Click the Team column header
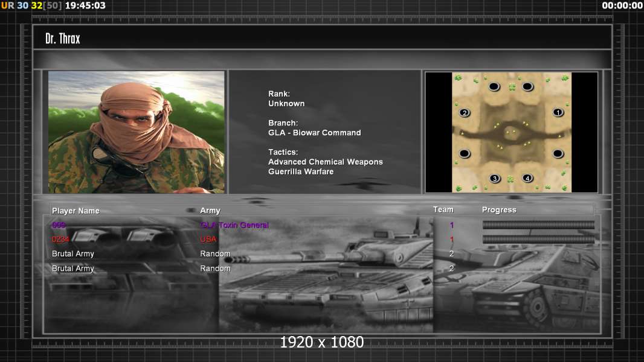This screenshot has width=644, height=362. point(443,209)
